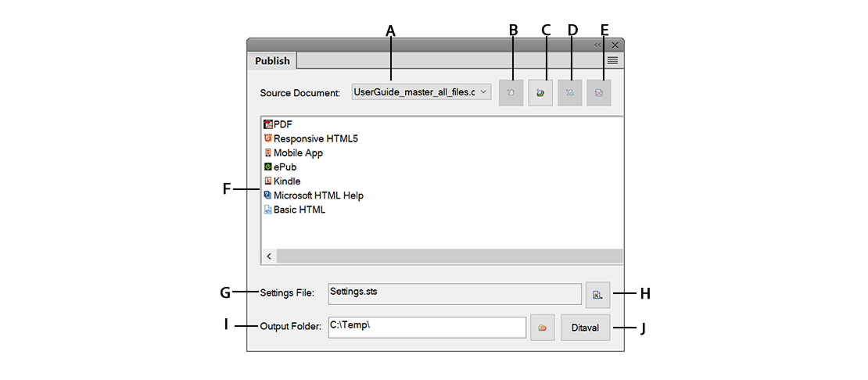Open the Publish panel flyout menu
Screen dimensions: 868x380
[613, 60]
